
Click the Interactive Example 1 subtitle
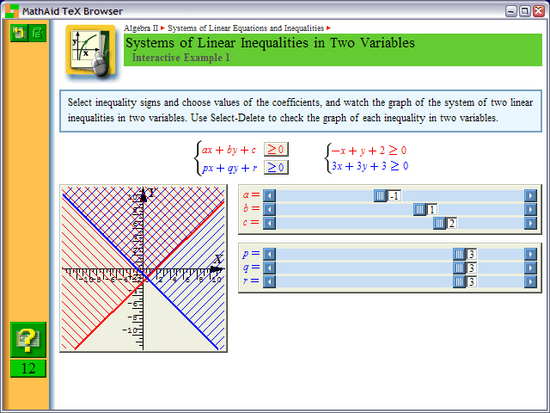(x=181, y=58)
